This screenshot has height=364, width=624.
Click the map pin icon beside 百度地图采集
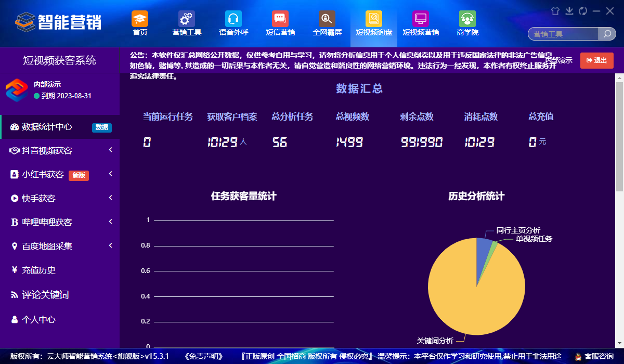pos(15,246)
